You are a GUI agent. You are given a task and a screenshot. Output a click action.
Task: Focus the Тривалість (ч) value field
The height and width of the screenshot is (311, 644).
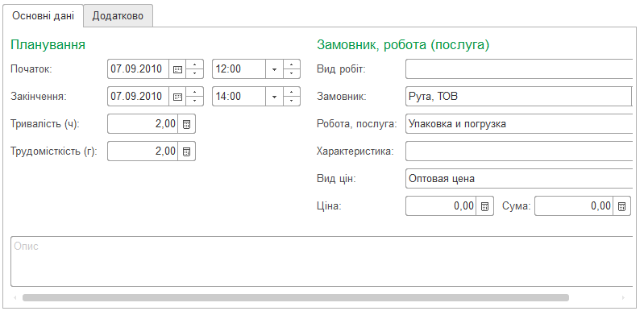(x=143, y=124)
